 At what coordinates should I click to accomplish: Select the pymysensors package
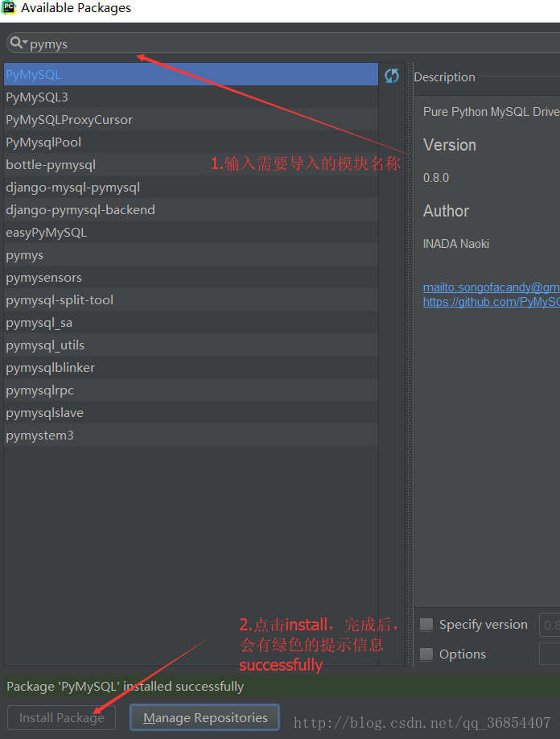click(191, 278)
